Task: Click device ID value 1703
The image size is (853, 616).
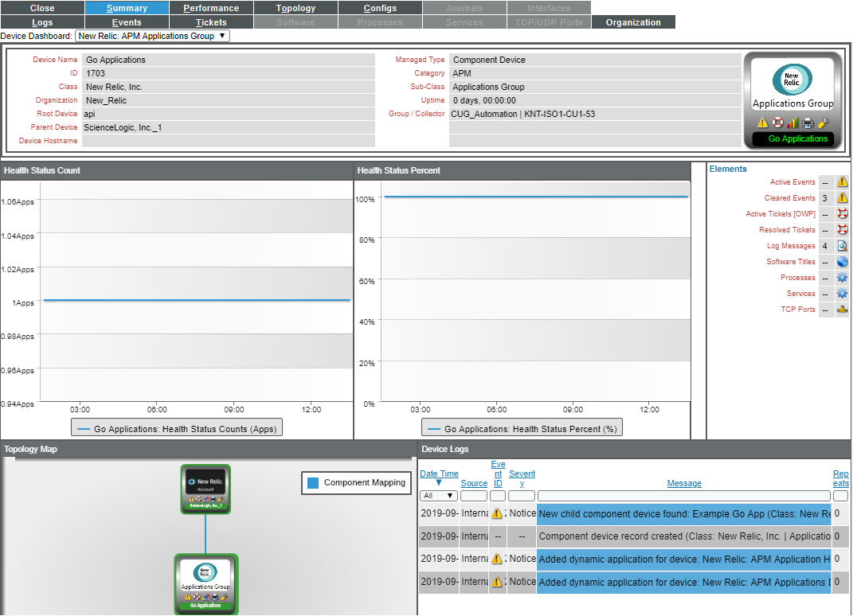Action: coord(96,73)
